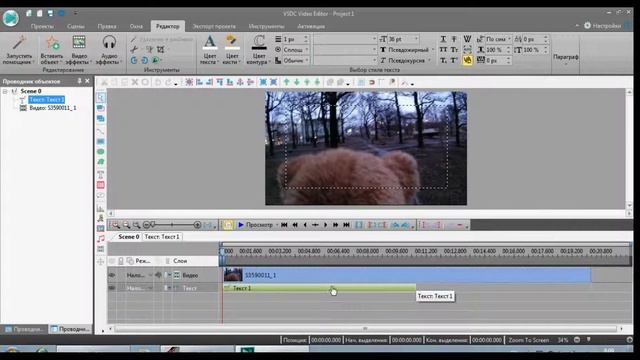Toggle small caps Tт style
640x360 pixels.
point(454,50)
